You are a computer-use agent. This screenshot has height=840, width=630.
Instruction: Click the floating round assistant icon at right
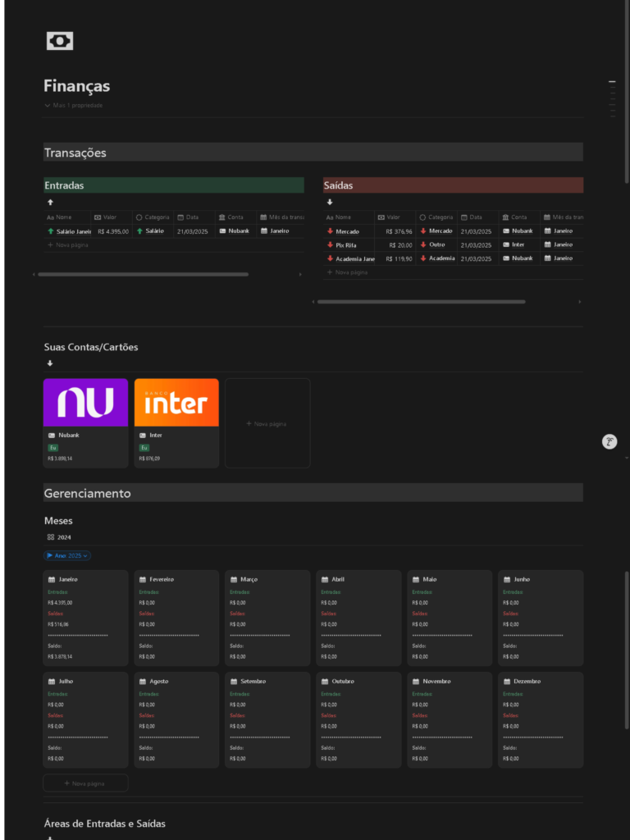click(609, 442)
